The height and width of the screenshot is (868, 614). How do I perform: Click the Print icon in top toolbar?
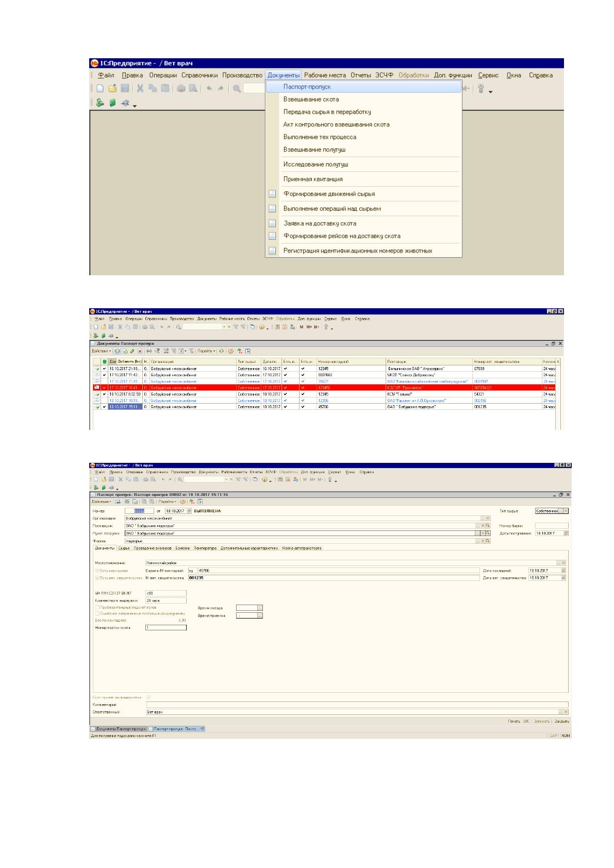(181, 89)
